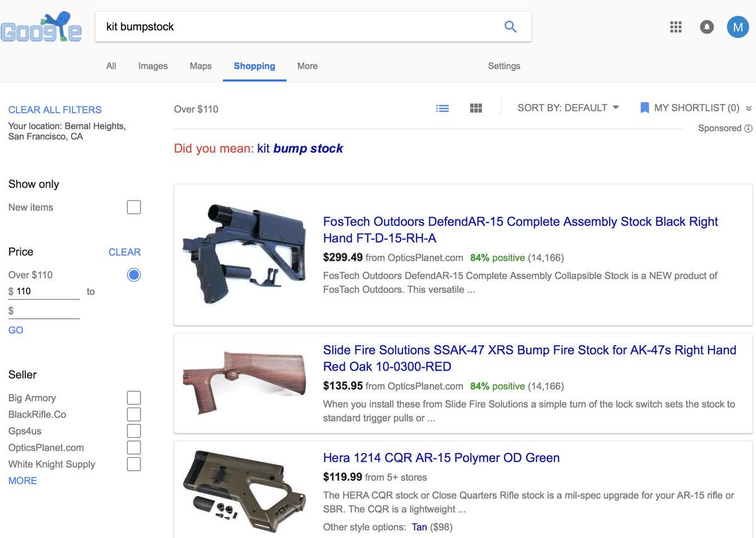Click '$119.99 from 5+ stores' text
The width and height of the screenshot is (756, 538).
[375, 477]
